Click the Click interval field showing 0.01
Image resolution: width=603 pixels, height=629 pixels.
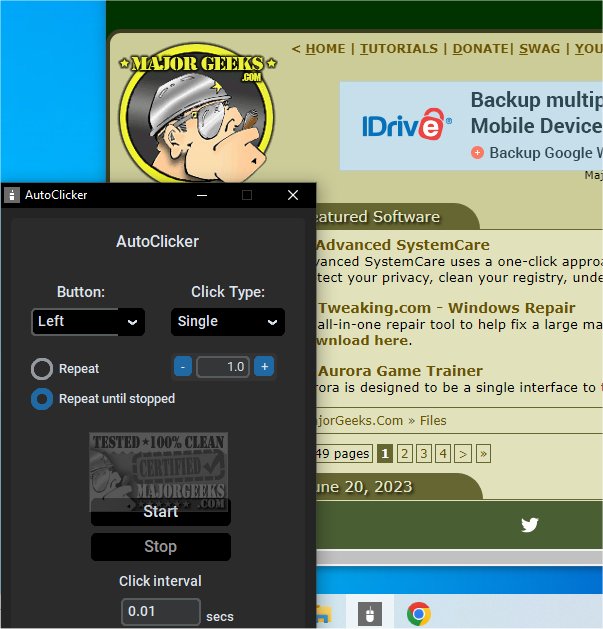click(161, 612)
